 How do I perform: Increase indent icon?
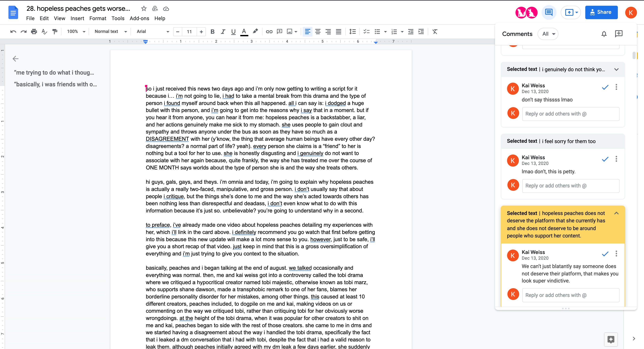tap(421, 32)
